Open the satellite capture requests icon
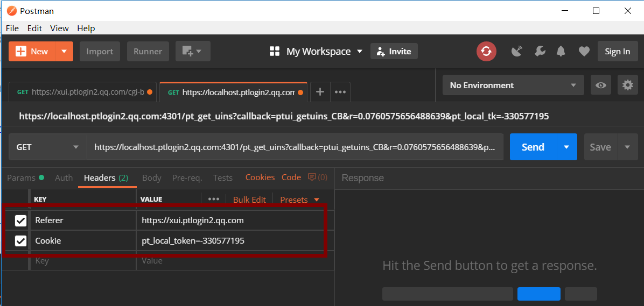This screenshot has height=306, width=644. click(x=517, y=51)
